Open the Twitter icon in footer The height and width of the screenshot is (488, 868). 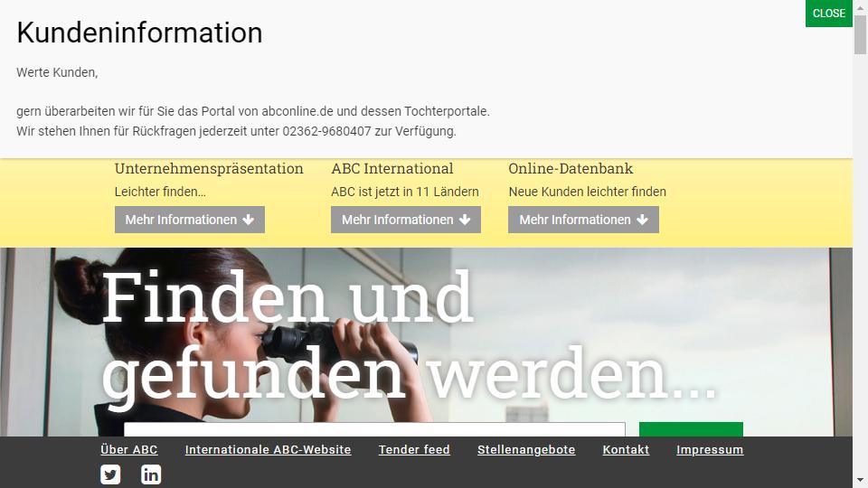click(x=110, y=474)
